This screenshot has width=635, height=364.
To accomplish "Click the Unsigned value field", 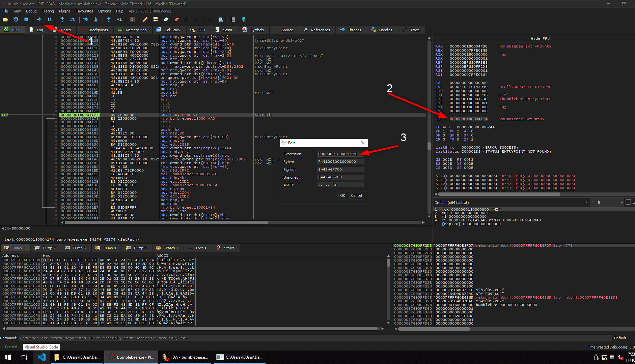I will click(340, 177).
